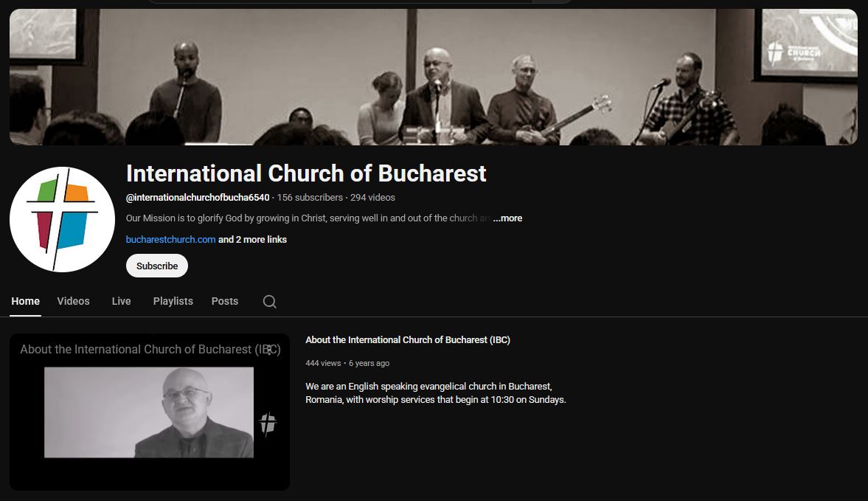
Task: Show the "and 2 more links" list
Action: [252, 239]
